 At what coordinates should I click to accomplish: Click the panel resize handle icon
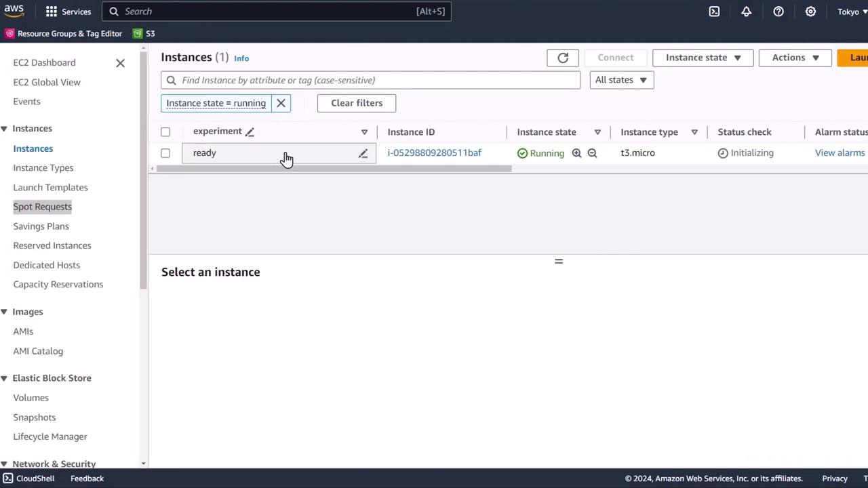pyautogui.click(x=559, y=261)
